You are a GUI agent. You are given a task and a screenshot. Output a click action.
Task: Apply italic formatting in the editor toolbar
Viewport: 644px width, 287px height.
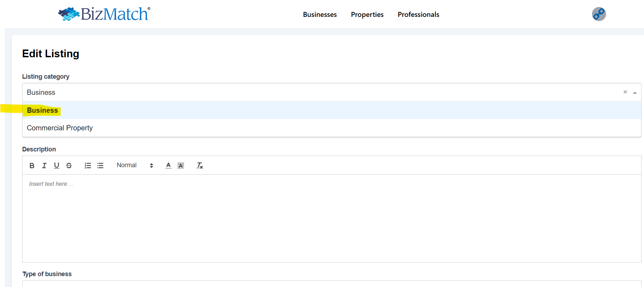pos(44,165)
